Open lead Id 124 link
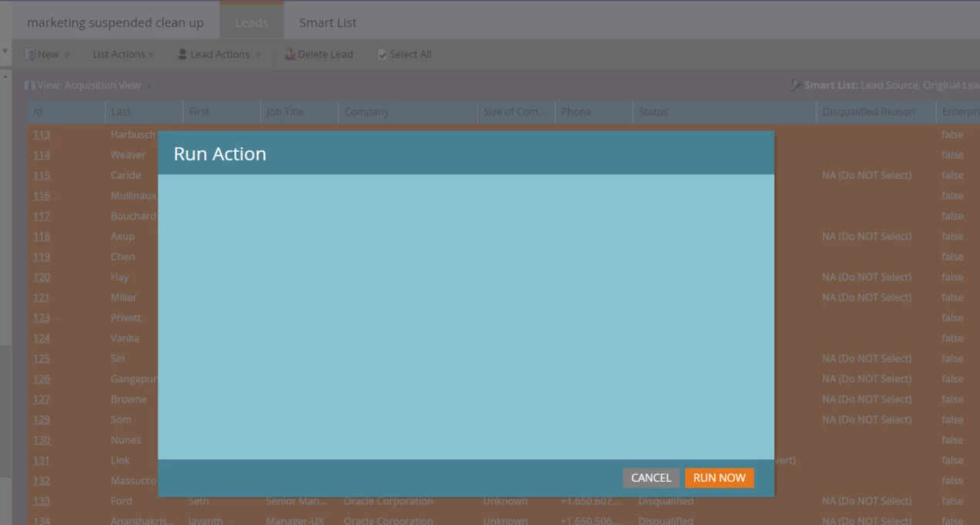This screenshot has height=525, width=980. tap(42, 338)
